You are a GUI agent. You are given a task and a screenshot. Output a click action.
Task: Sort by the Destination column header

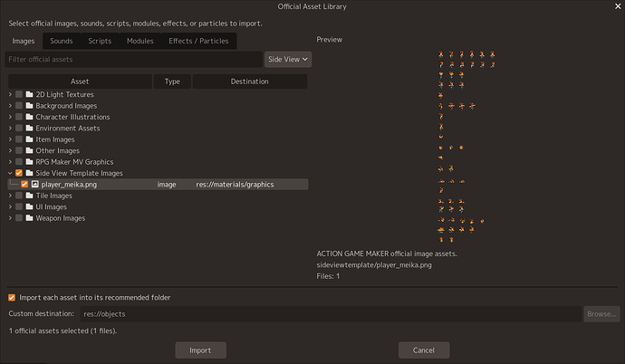point(249,81)
